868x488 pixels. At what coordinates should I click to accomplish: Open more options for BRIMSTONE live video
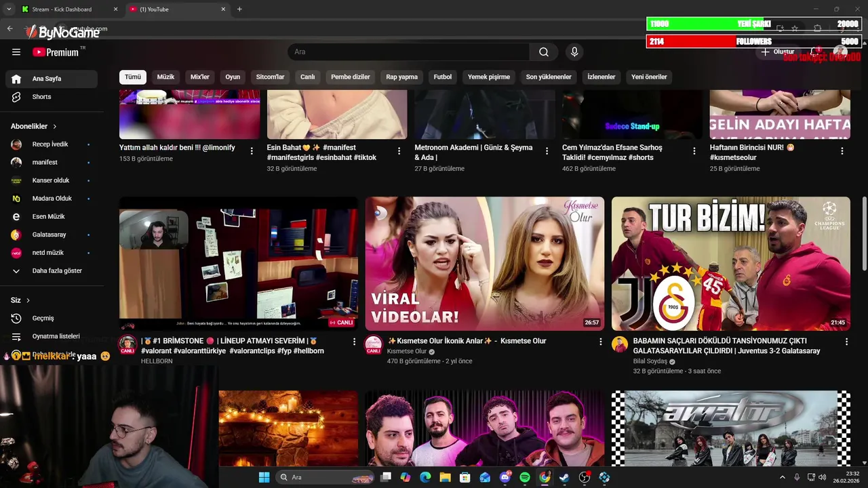click(354, 342)
